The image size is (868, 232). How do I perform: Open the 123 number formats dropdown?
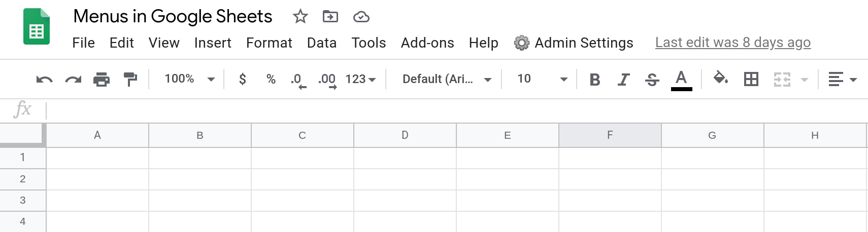360,79
